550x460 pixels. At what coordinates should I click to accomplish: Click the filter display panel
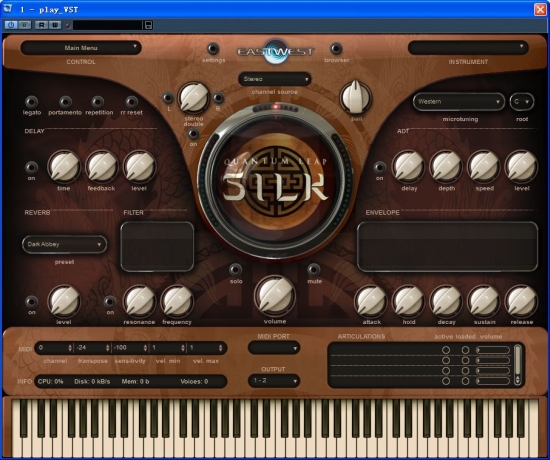157,246
